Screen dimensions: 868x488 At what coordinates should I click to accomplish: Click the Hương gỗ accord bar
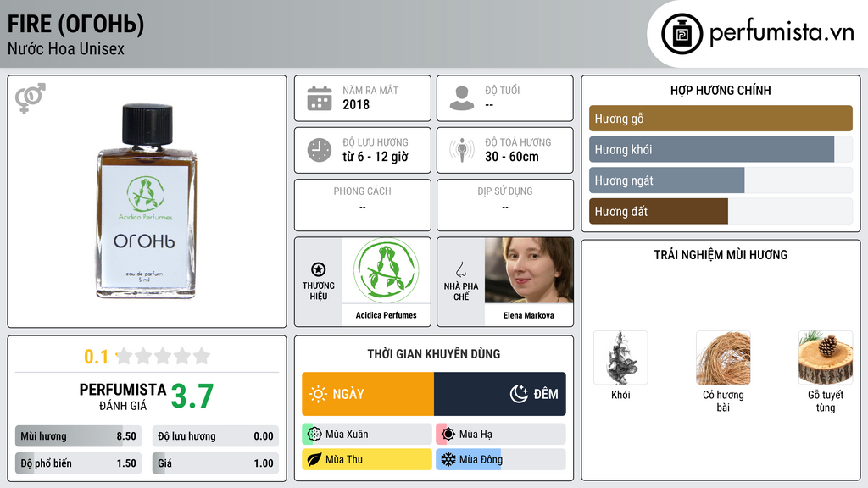point(721,119)
